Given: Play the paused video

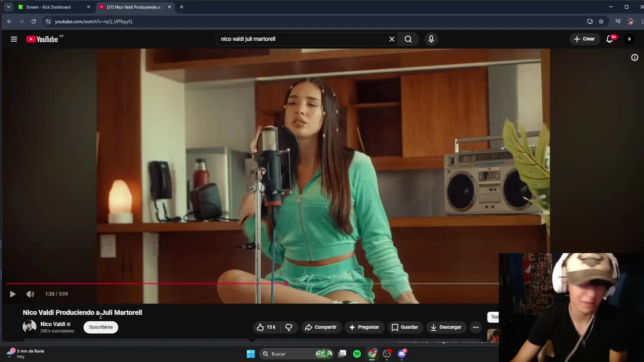Looking at the screenshot, I should pyautogui.click(x=13, y=294).
